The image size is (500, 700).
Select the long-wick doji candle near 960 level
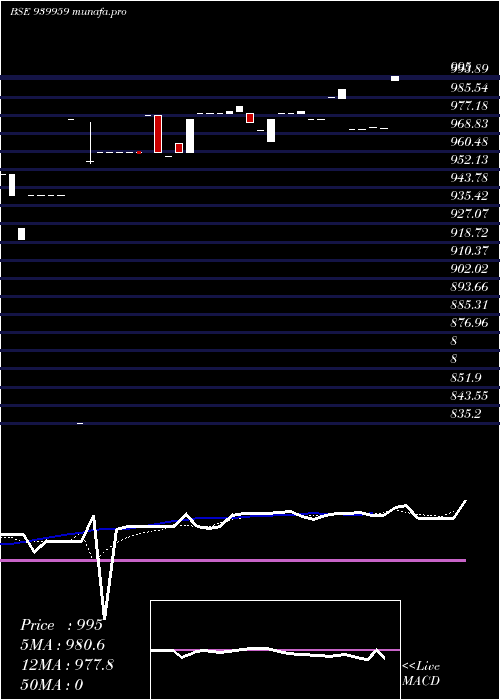[x=91, y=143]
